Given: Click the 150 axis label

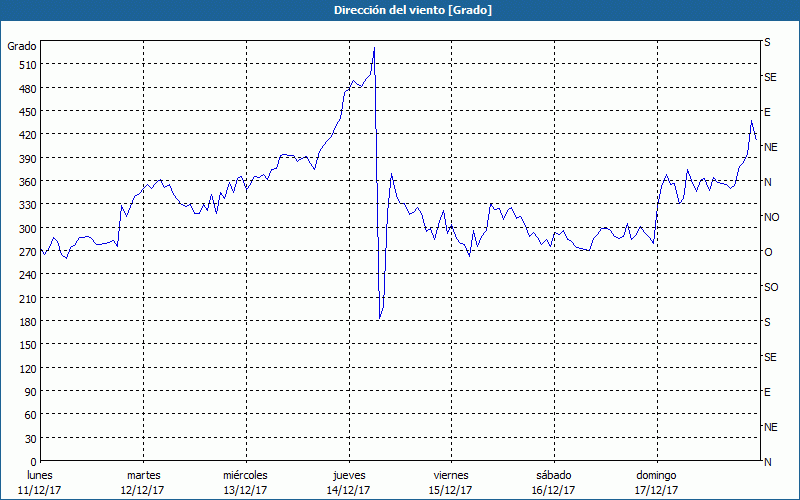Looking at the screenshot, I should click(x=28, y=345).
